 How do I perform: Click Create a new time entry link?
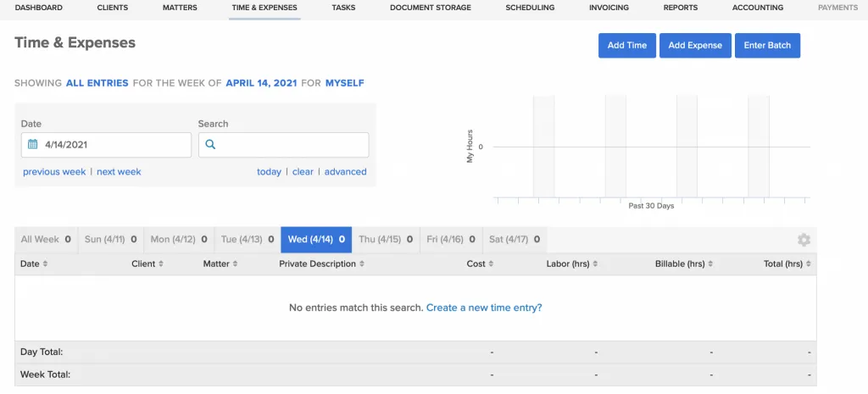(484, 308)
